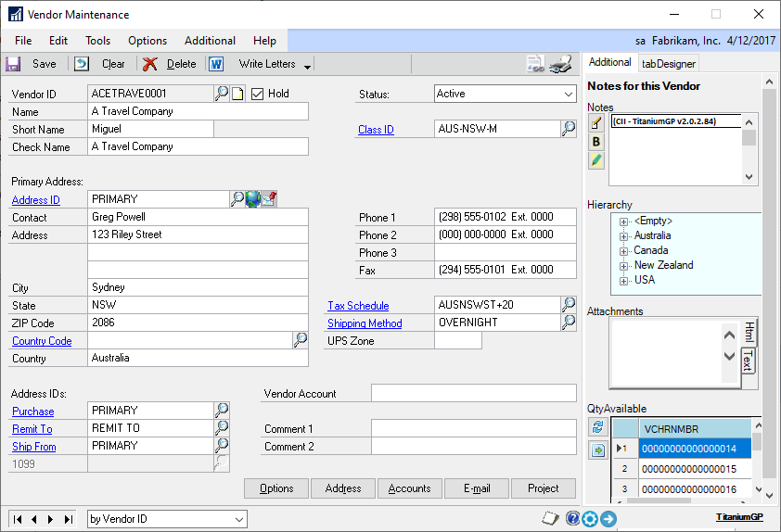
Task: Open Address ID lookup magnifier
Action: tap(237, 199)
